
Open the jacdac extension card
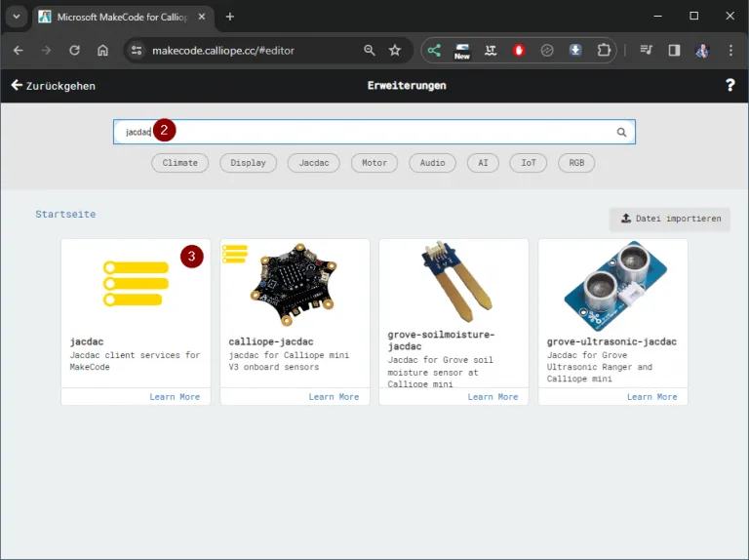(x=136, y=312)
